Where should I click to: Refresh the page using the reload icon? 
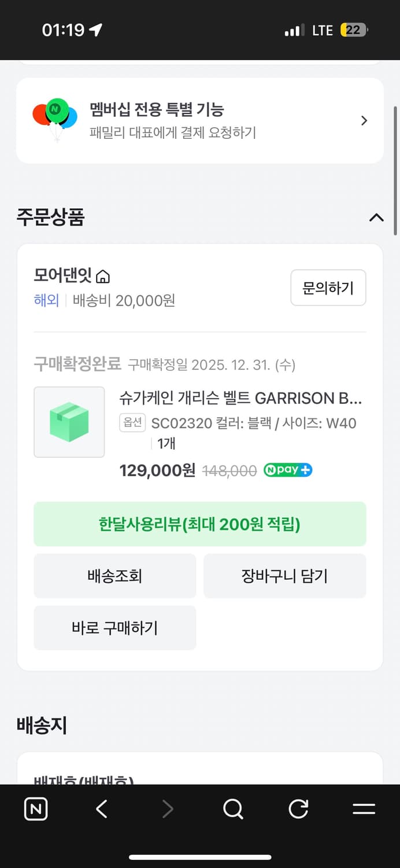point(298,809)
